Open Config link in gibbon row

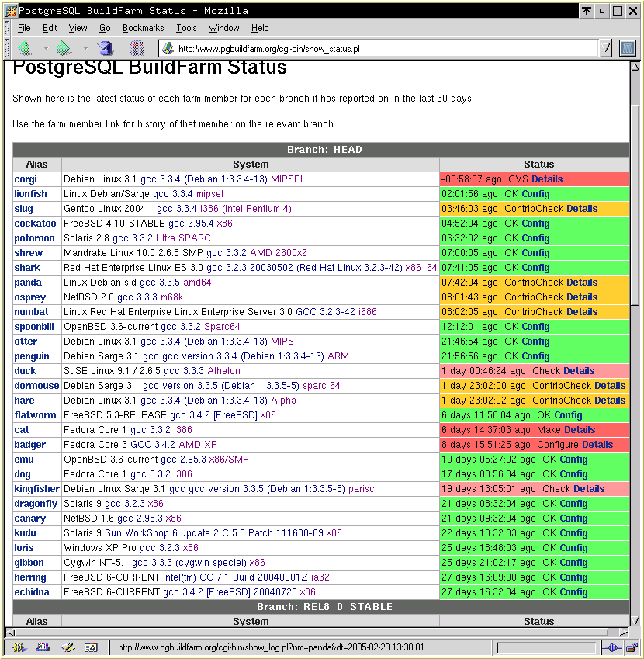(573, 562)
